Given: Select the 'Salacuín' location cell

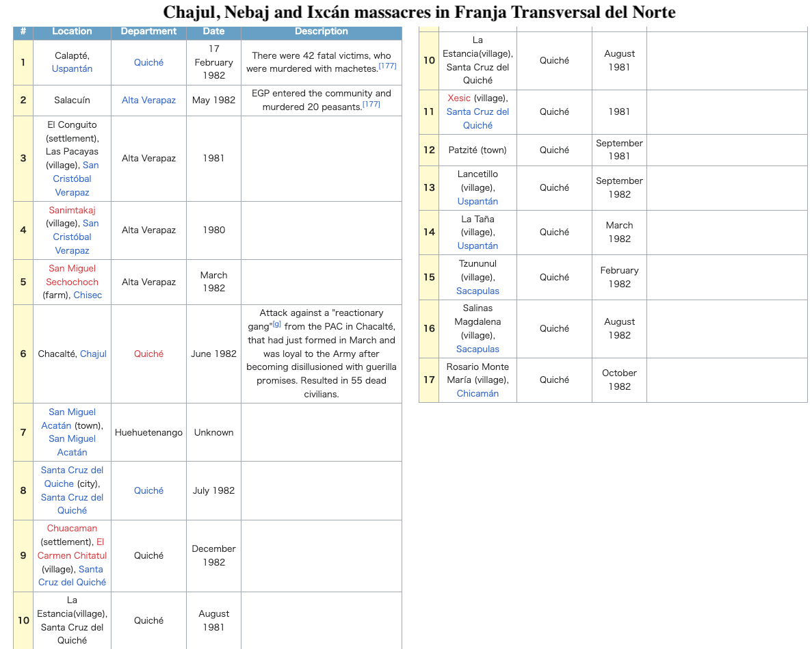Looking at the screenshot, I should [72, 101].
